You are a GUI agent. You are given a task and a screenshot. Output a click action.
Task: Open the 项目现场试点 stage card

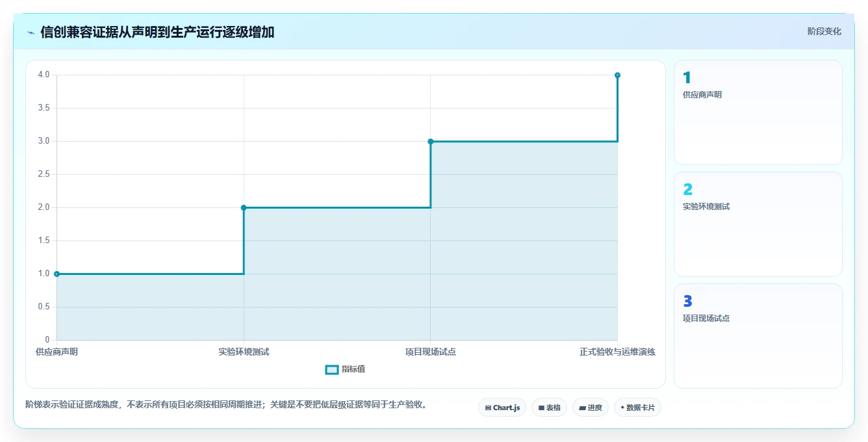758,336
